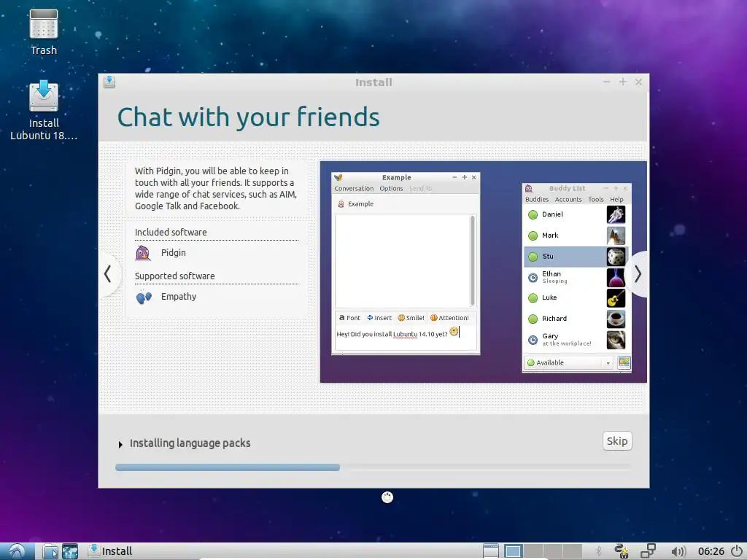Click the power manager tray icon
This screenshot has height=560, width=747.
(622, 551)
